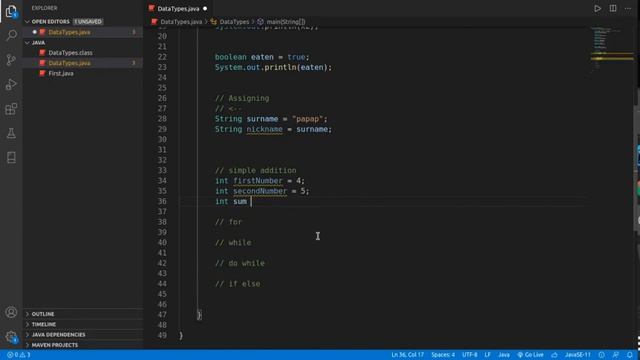Change the UTF-8 file encoding
This screenshot has height=360, width=640.
click(x=469, y=355)
